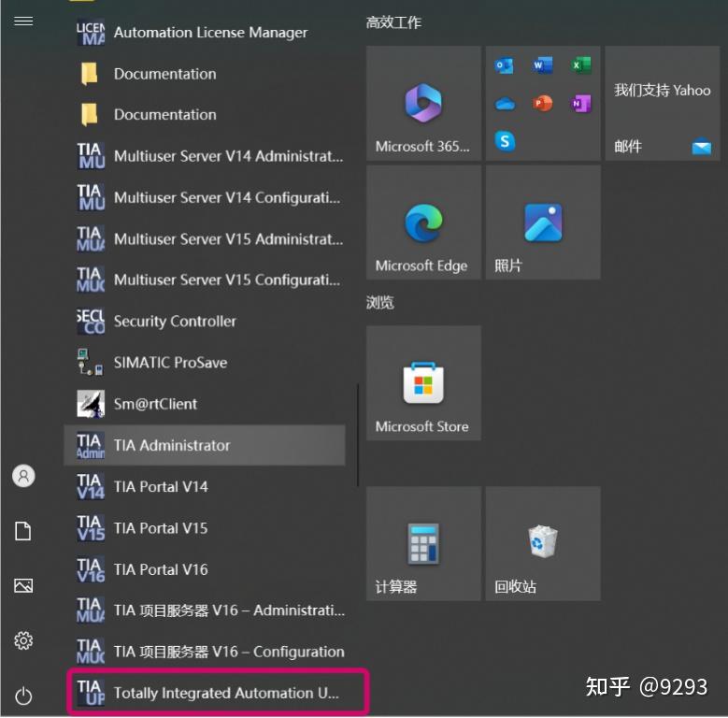Open Outlook in the Office tile group
This screenshot has width=728, height=718.
click(505, 65)
